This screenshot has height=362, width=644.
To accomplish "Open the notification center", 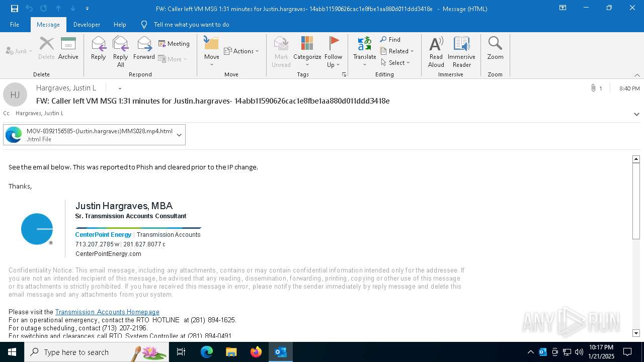I will 627,352.
